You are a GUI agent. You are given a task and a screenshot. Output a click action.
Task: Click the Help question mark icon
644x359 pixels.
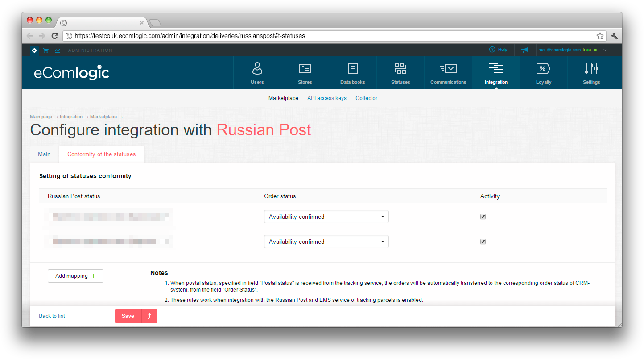[x=492, y=50]
